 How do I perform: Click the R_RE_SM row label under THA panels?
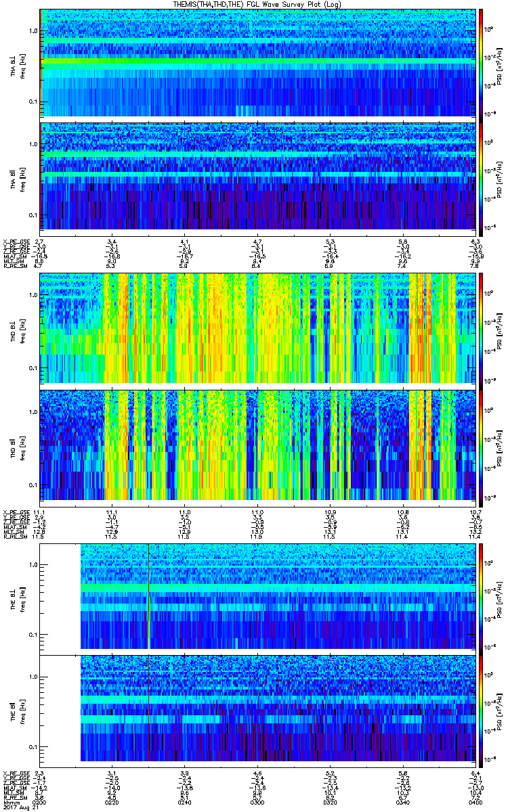click(x=14, y=266)
